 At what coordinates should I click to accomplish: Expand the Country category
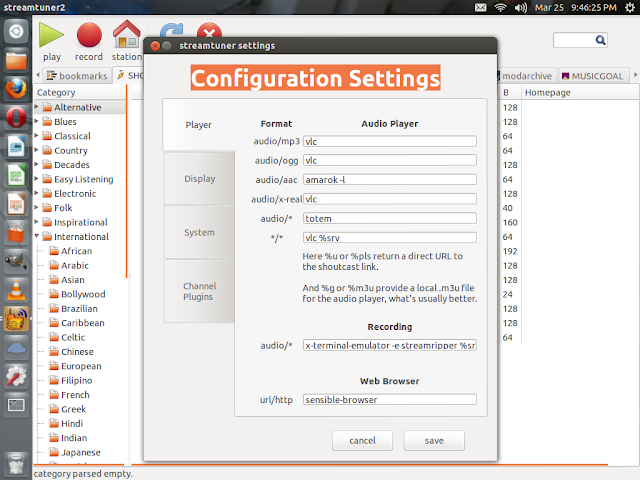pyautogui.click(x=36, y=150)
